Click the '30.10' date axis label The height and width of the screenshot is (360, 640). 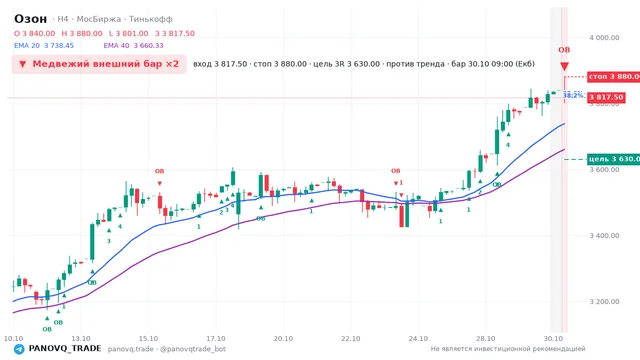click(553, 339)
